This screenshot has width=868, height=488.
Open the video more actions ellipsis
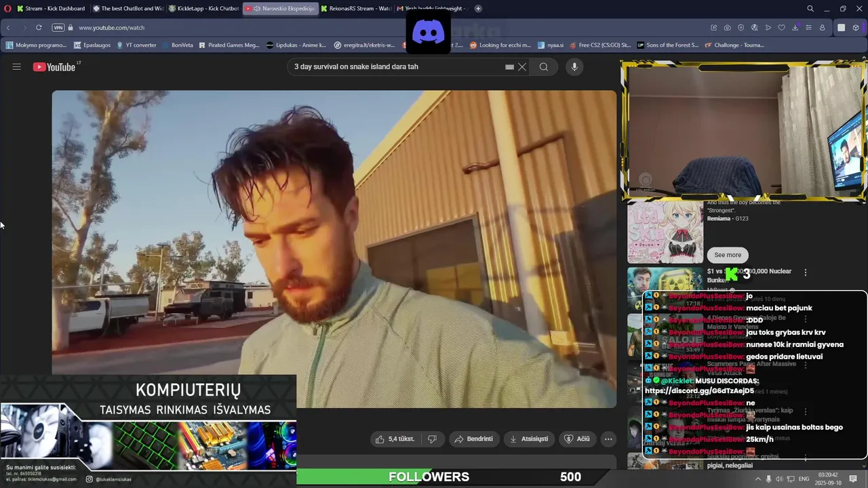coord(608,439)
